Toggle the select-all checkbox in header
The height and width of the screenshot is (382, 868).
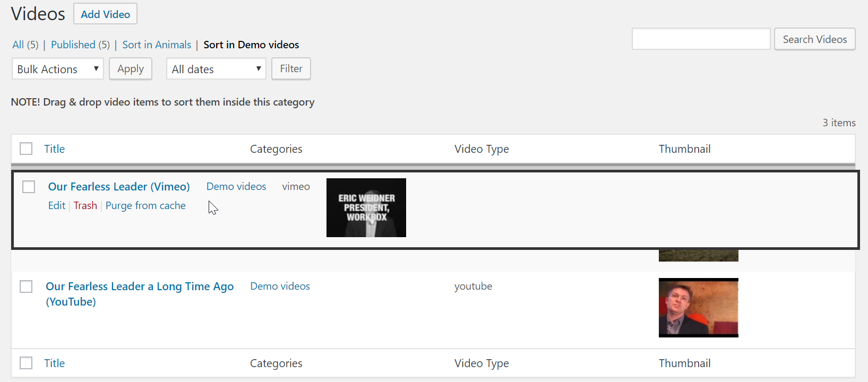point(26,149)
